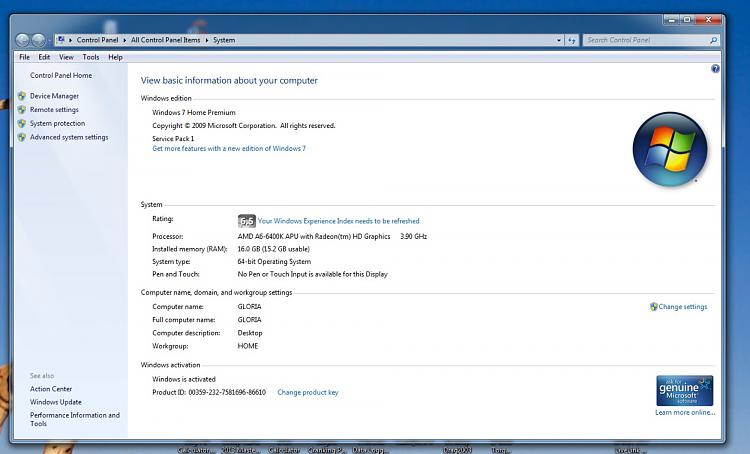Click the Change settings link

tap(683, 307)
